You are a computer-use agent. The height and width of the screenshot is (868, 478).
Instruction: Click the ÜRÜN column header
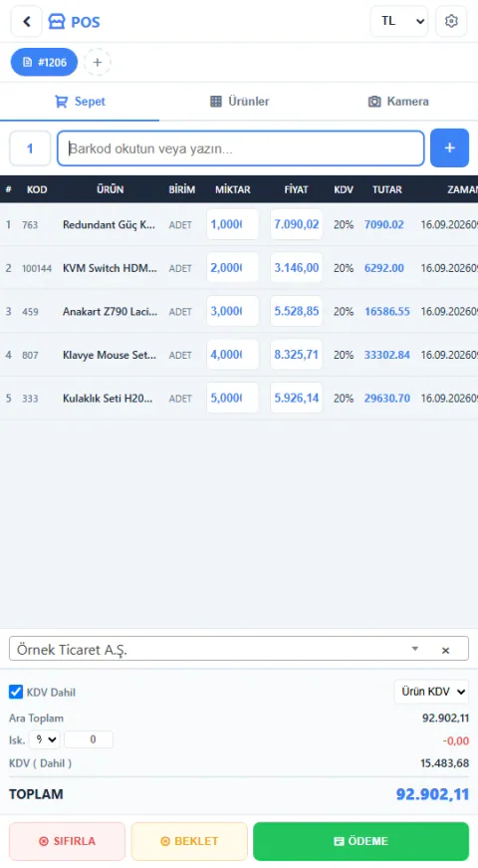point(111,189)
